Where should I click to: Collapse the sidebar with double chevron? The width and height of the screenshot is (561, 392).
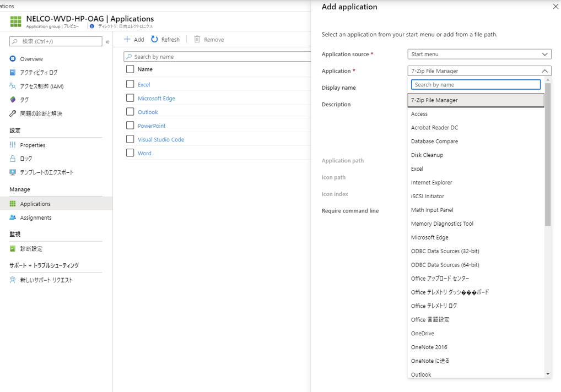pyautogui.click(x=107, y=42)
